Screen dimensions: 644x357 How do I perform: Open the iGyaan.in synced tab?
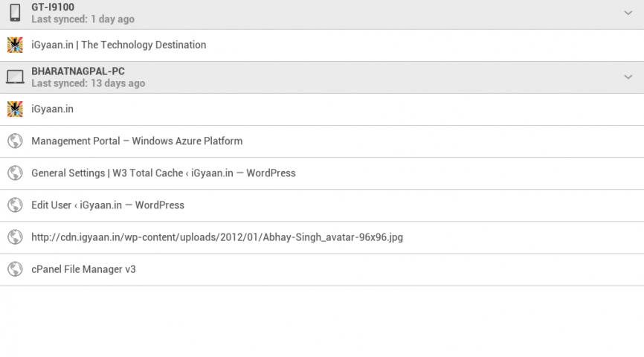(x=52, y=109)
